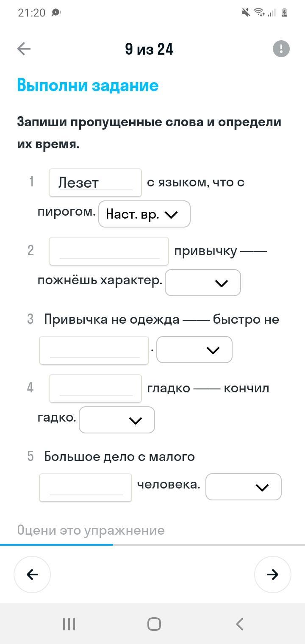Open tense dropdown after человека
The image size is (305, 644).
click(x=244, y=487)
